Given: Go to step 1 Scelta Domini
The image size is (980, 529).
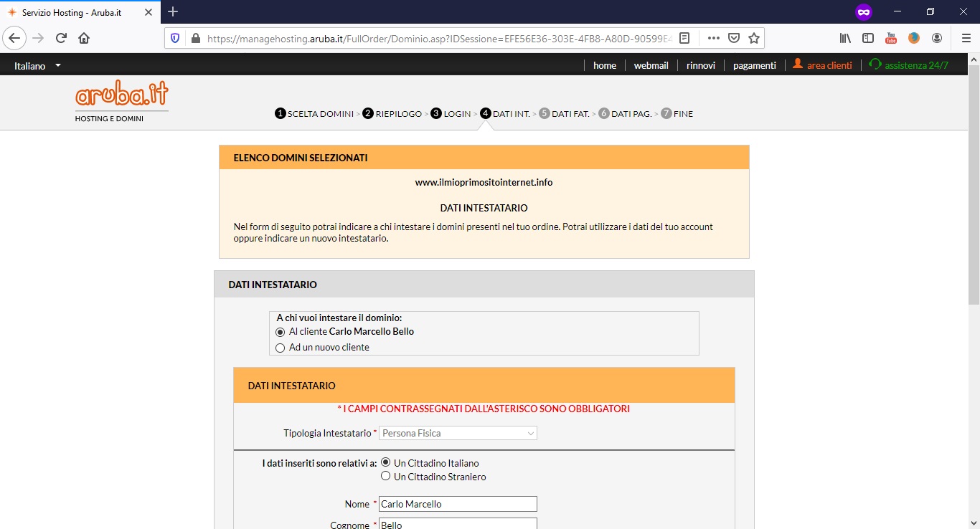Looking at the screenshot, I should [314, 113].
